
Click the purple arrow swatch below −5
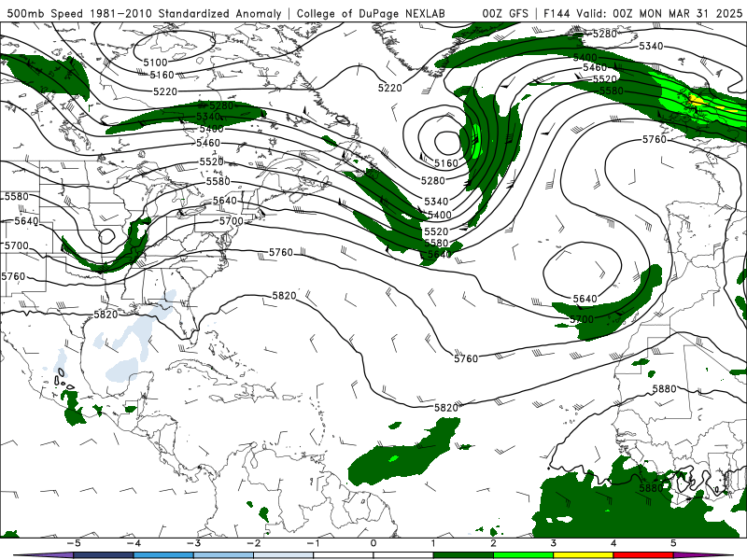coord(44,555)
